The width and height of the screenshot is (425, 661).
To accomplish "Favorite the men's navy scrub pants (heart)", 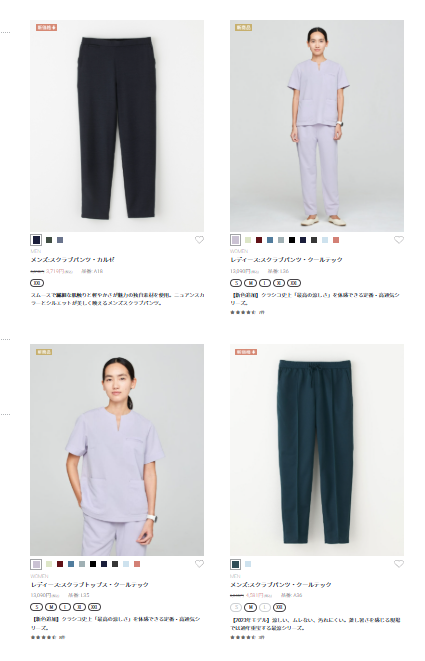I will [199, 240].
